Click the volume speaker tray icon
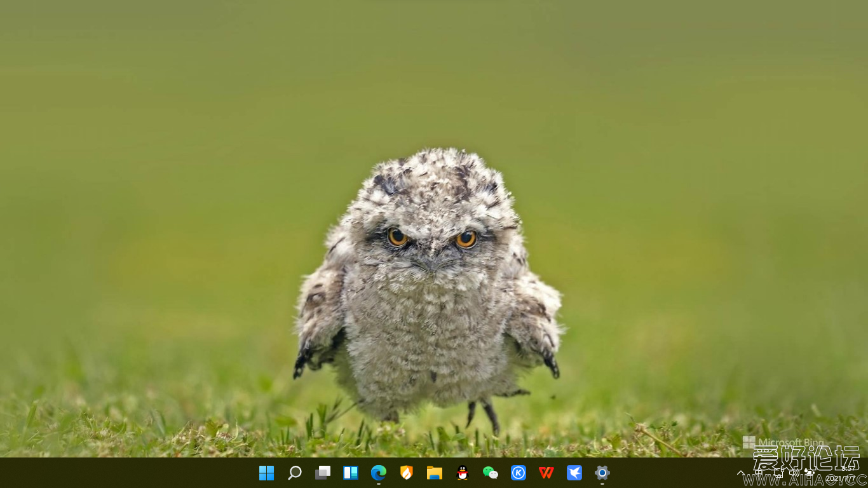Viewport: 868px width, 488px height. tap(793, 473)
